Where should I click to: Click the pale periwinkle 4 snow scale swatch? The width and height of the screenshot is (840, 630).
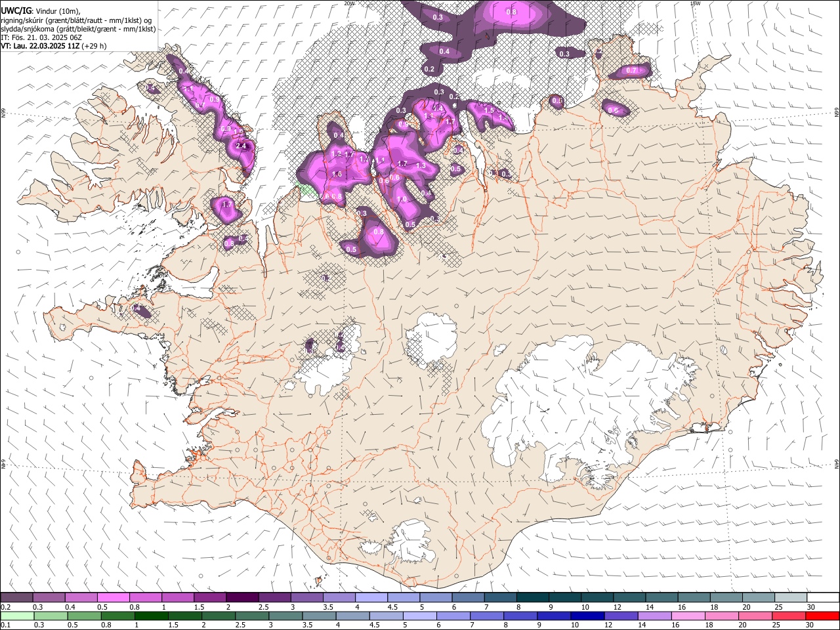point(371,598)
